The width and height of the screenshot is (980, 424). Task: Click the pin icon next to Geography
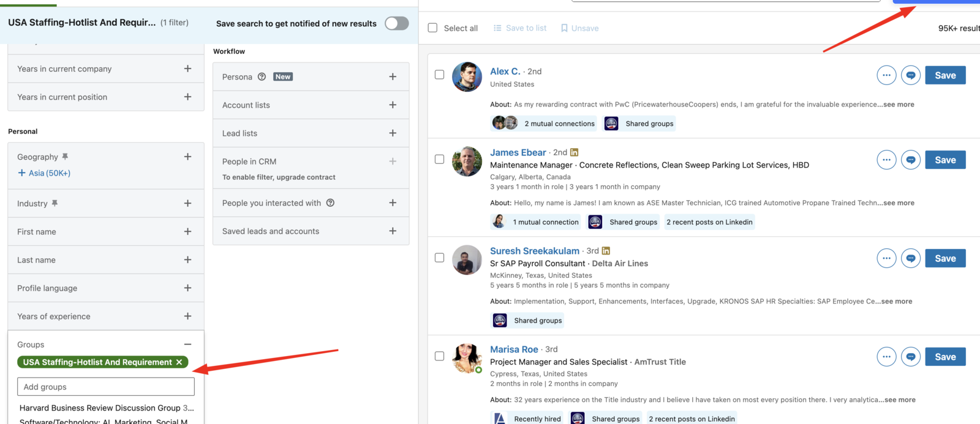[x=65, y=157]
